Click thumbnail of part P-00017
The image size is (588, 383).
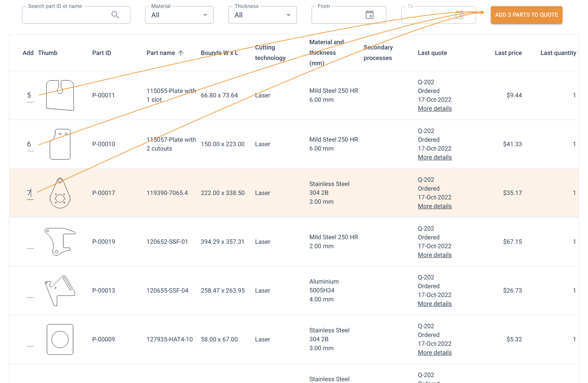tap(60, 193)
